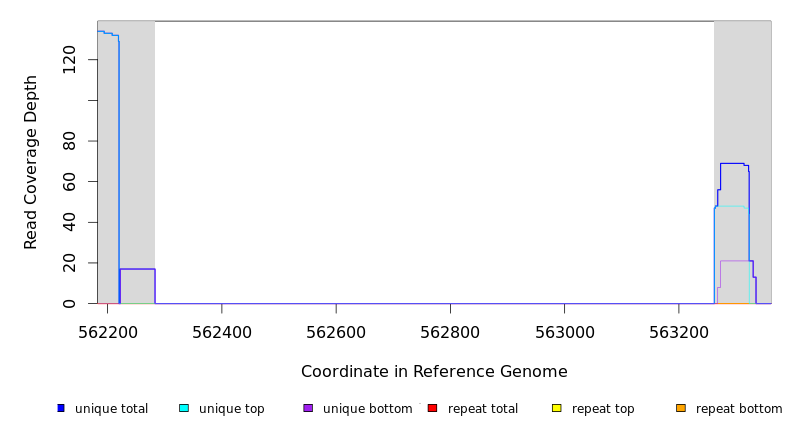Image resolution: width=792 pixels, height=432 pixels.
Task: Click the 563000 x-axis tick label
Action: [564, 333]
